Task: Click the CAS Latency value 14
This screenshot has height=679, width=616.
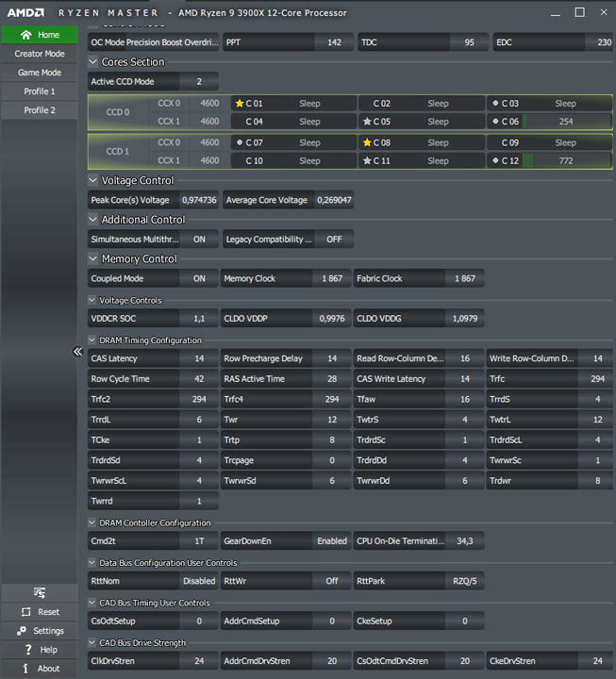Action: point(199,358)
